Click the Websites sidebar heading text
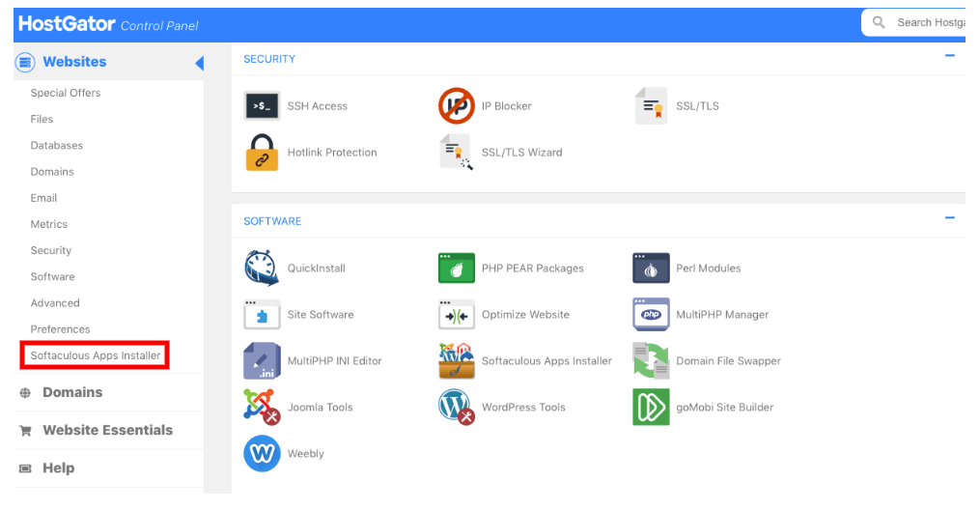Image resolution: width=980 pixels, height=510 pixels. [74, 62]
